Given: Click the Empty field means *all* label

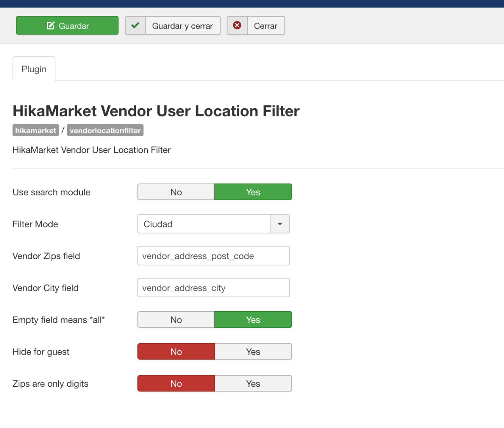Looking at the screenshot, I should click(59, 320).
